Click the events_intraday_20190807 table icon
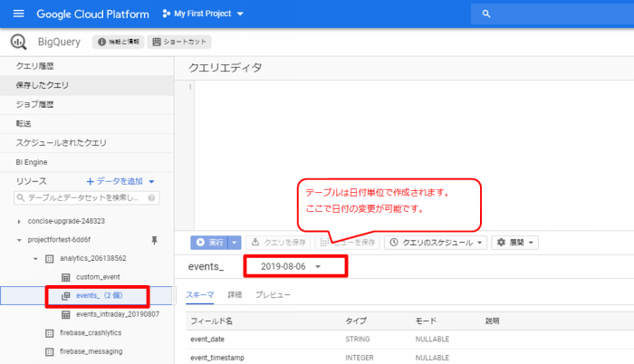The image size is (634, 364). pos(65,314)
